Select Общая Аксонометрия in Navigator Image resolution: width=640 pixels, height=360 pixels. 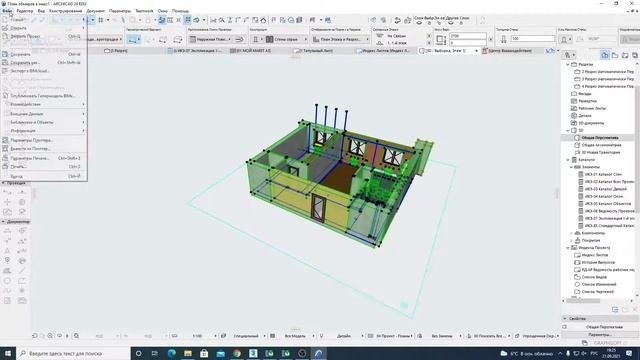(601, 145)
